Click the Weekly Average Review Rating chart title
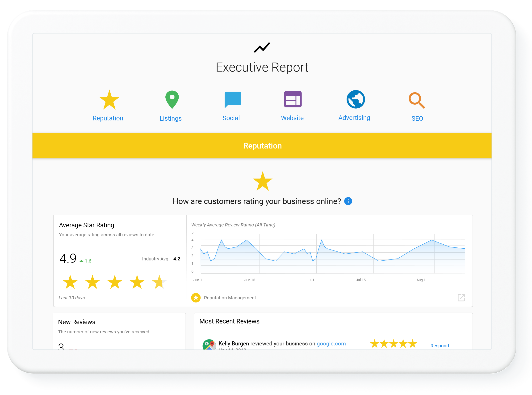The width and height of the screenshot is (532, 395). click(x=233, y=225)
